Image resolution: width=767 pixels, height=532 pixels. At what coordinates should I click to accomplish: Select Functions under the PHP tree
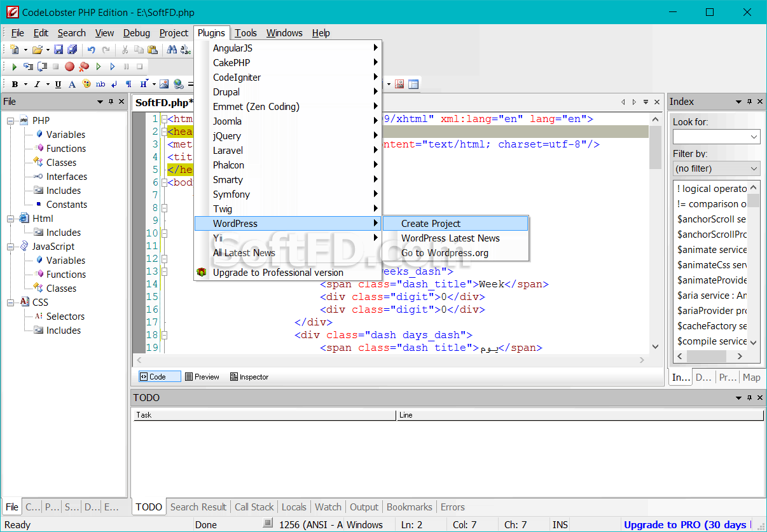click(x=66, y=149)
